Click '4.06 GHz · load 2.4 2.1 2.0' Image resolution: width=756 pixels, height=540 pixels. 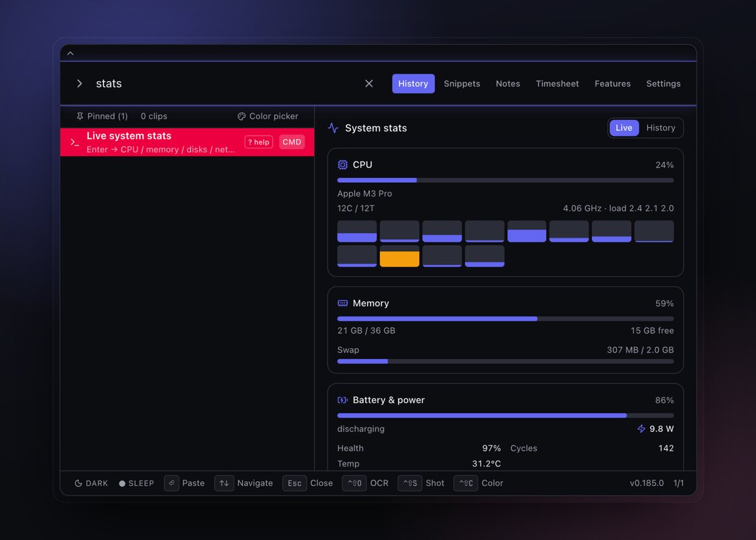point(618,209)
